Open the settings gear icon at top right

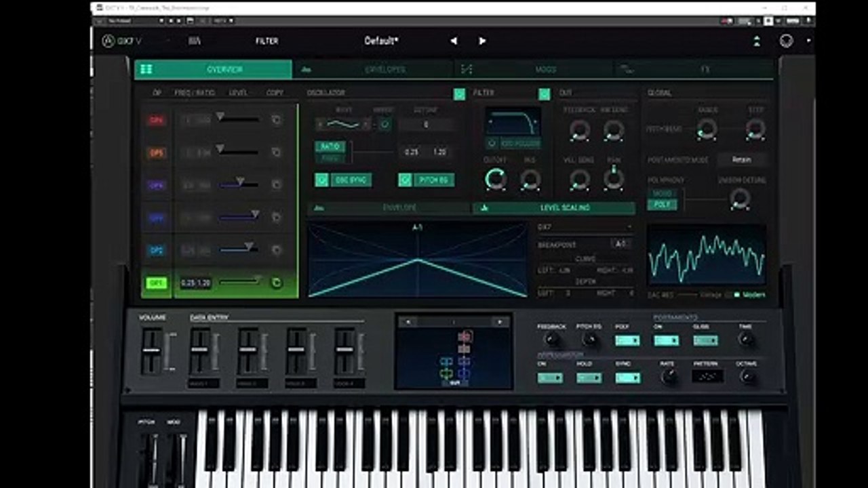[786, 41]
